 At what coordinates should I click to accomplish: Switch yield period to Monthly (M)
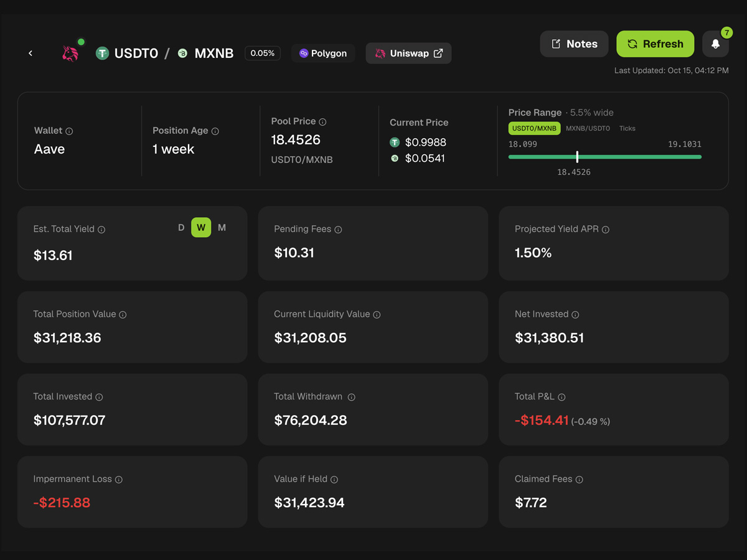pos(222,228)
